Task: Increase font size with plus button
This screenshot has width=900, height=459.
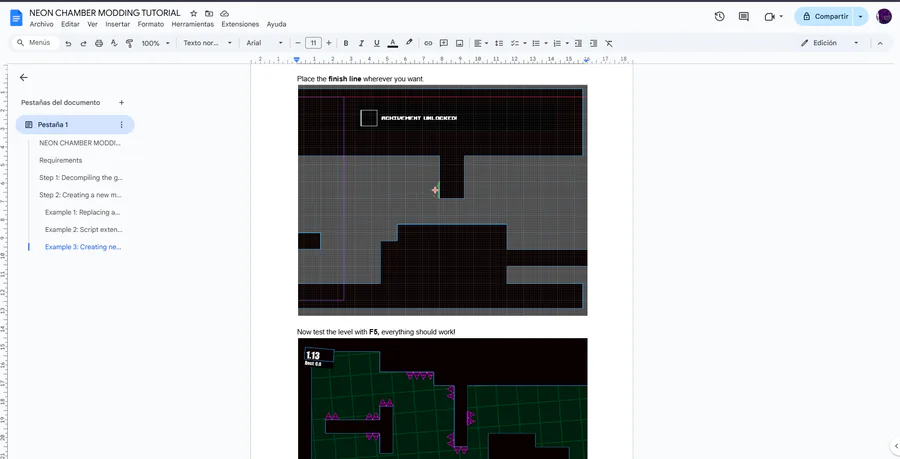Action: pos(329,43)
